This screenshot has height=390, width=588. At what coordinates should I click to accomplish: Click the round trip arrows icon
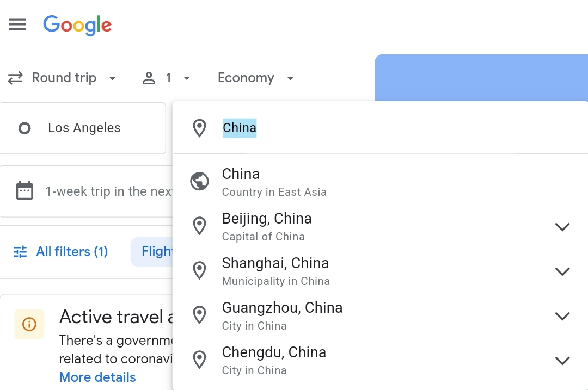15,78
